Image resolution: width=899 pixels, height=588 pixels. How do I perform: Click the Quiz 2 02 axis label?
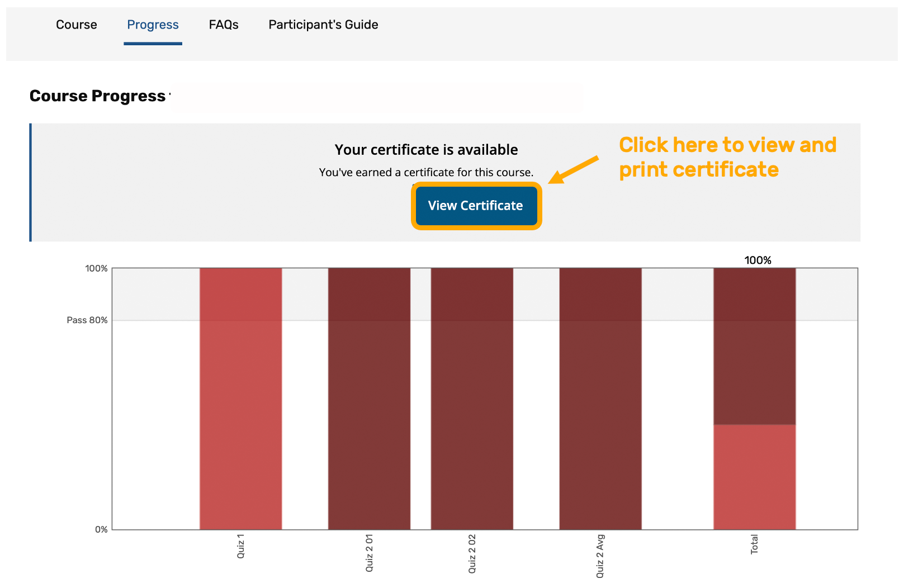tap(472, 553)
